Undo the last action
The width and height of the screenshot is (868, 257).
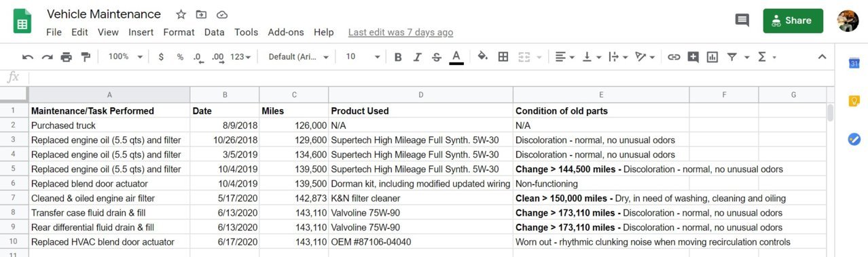pyautogui.click(x=28, y=57)
